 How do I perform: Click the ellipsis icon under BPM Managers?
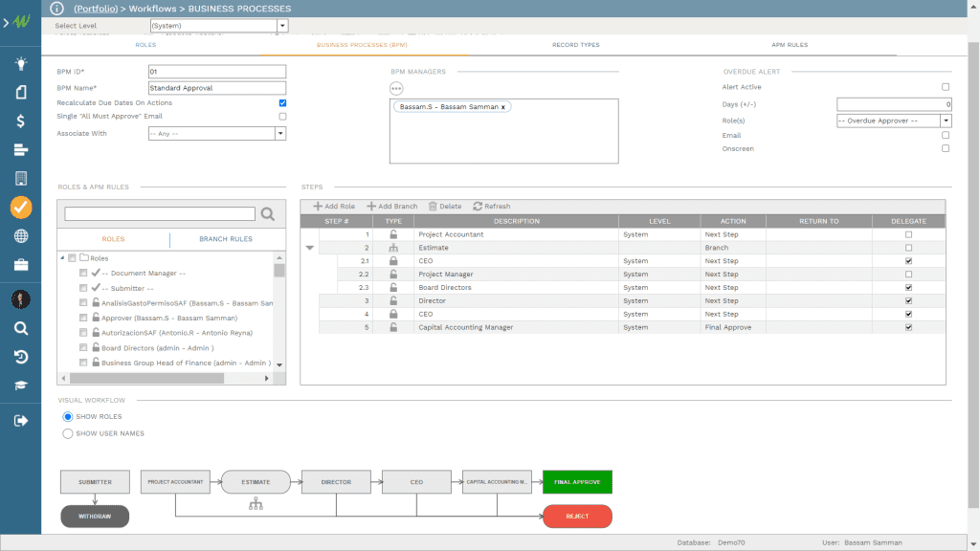coord(396,88)
